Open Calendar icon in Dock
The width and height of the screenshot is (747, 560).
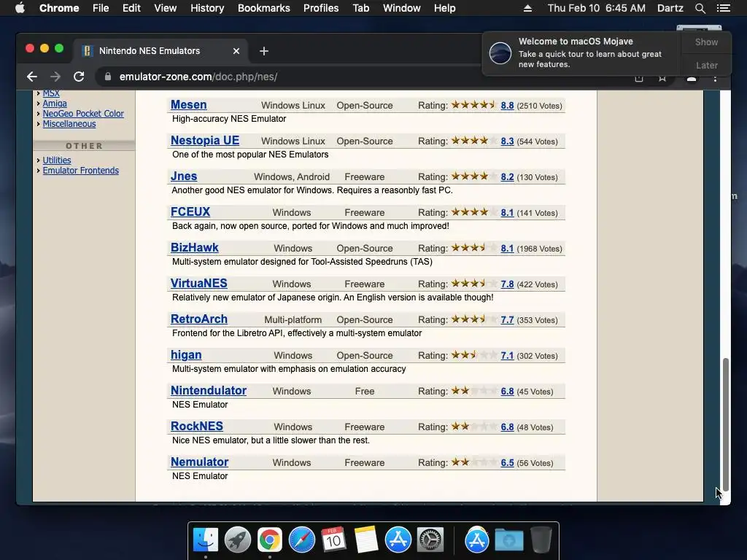pyautogui.click(x=333, y=540)
